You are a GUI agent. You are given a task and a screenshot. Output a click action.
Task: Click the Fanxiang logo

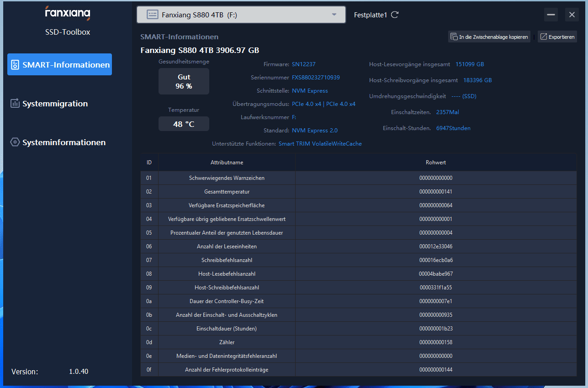coord(68,13)
